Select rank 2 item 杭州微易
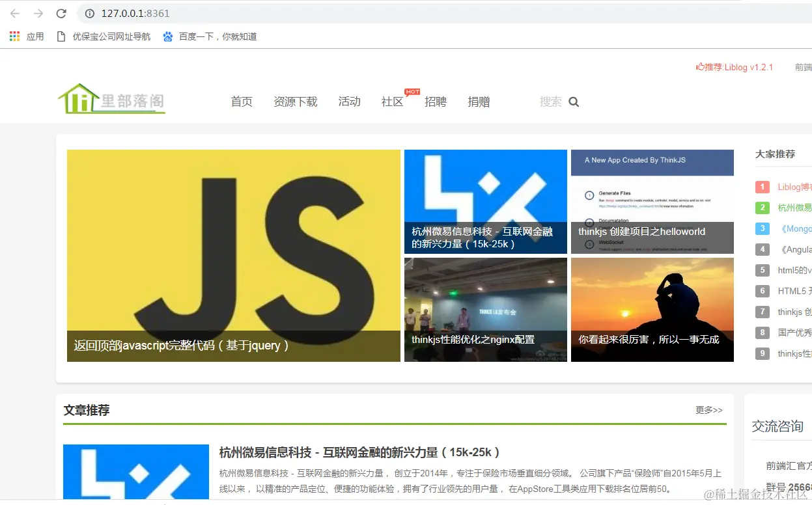 click(x=794, y=208)
